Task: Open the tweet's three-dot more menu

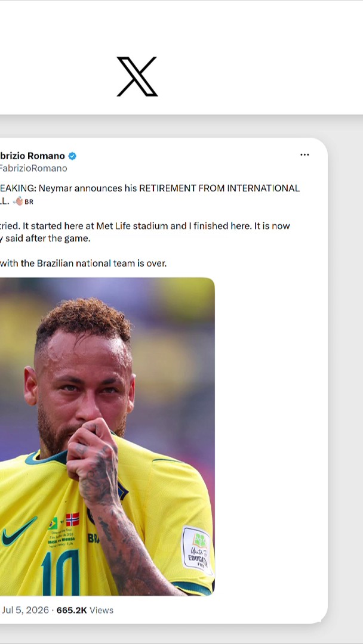Action: pos(304,155)
